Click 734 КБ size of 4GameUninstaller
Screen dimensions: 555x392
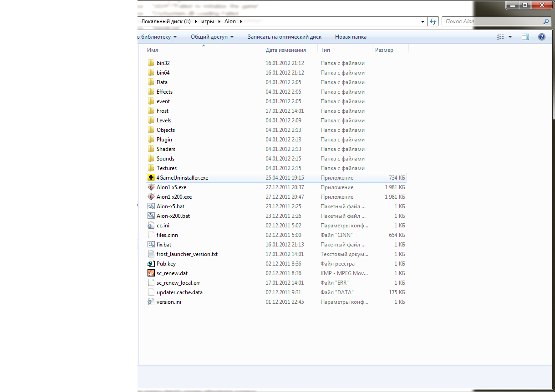pyautogui.click(x=397, y=178)
